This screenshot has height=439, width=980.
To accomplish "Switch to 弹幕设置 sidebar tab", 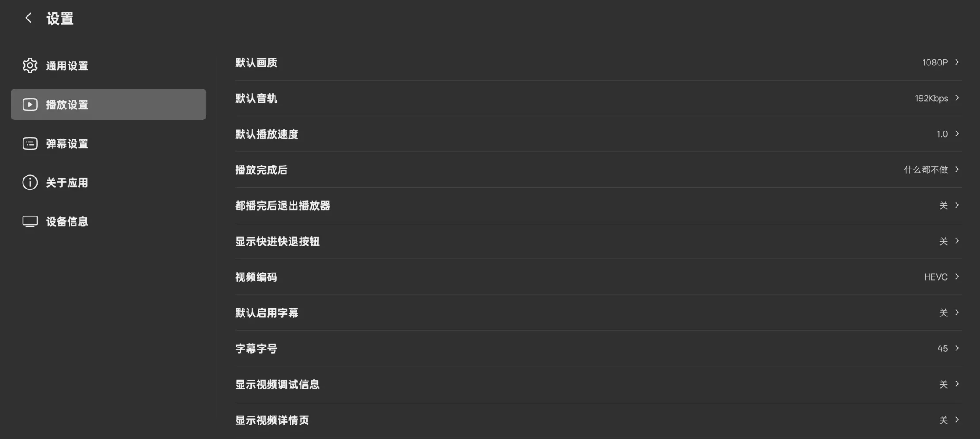I will [x=108, y=143].
